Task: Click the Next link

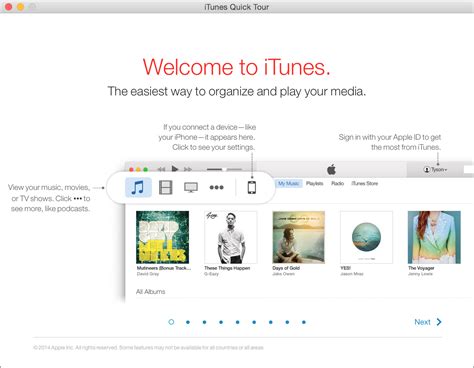Action: point(422,322)
